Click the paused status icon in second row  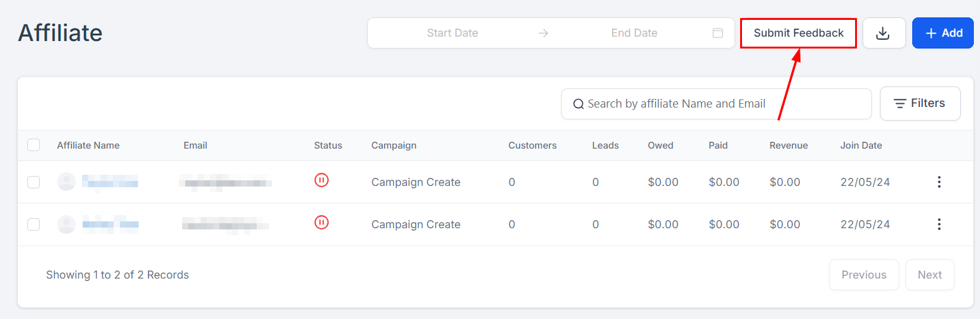(321, 223)
